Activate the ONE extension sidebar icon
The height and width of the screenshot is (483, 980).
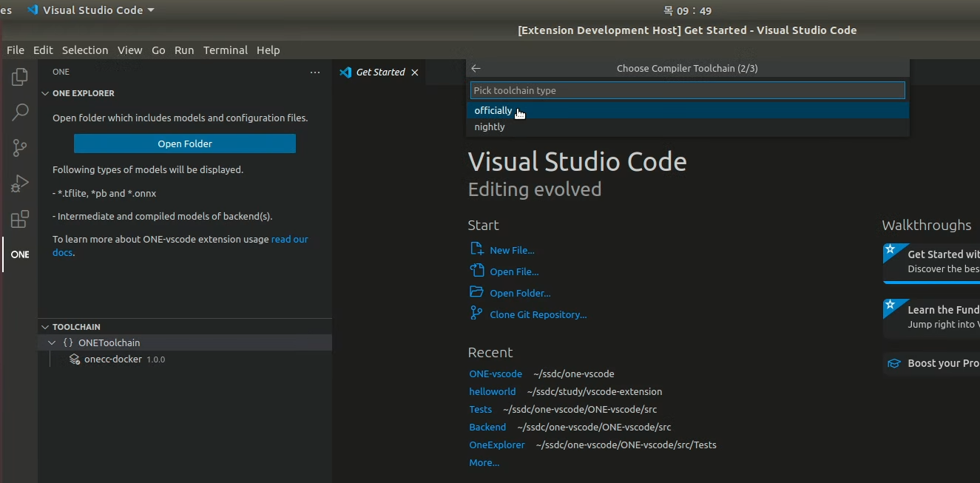pos(19,254)
